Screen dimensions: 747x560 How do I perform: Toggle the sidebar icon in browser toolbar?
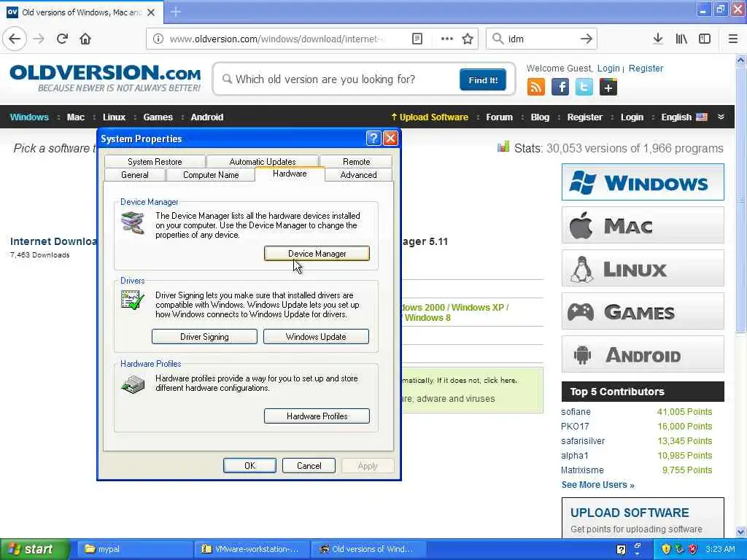coord(705,39)
